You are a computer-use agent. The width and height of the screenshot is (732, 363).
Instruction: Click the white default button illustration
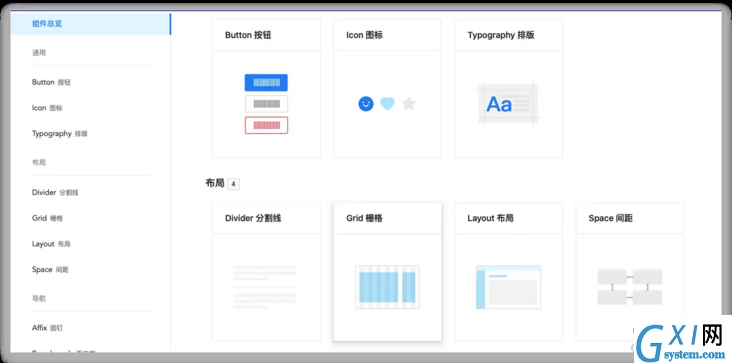pos(266,104)
